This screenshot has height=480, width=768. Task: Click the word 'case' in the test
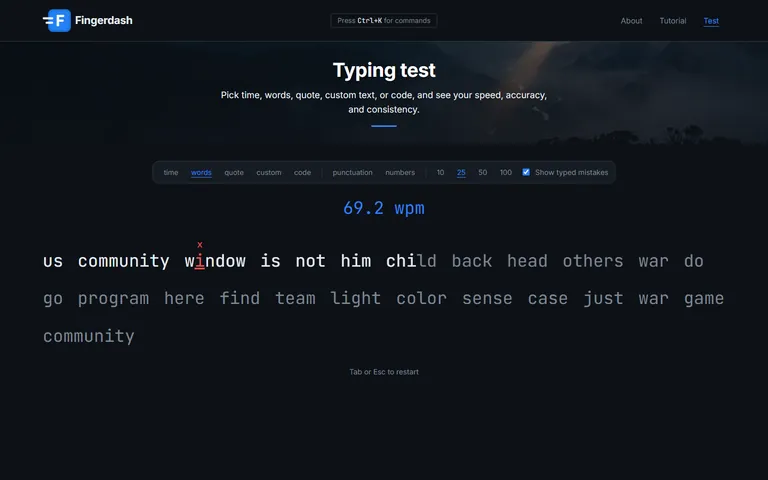[548, 299]
